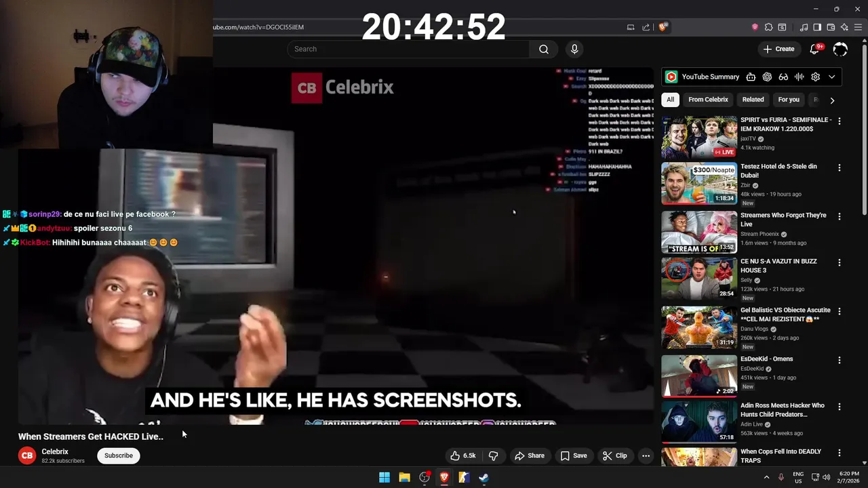
Task: Click the Create button
Action: click(778, 49)
